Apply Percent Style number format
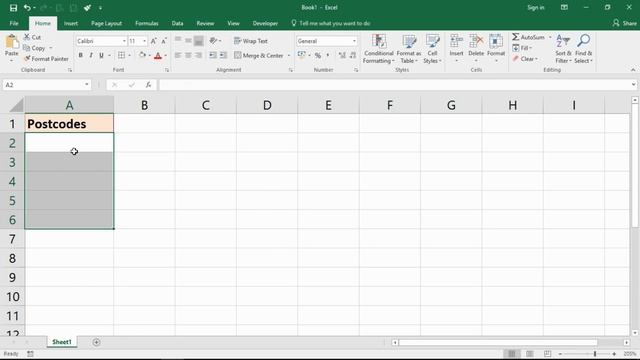Image resolution: width=640 pixels, height=360 pixels. tap(318, 55)
